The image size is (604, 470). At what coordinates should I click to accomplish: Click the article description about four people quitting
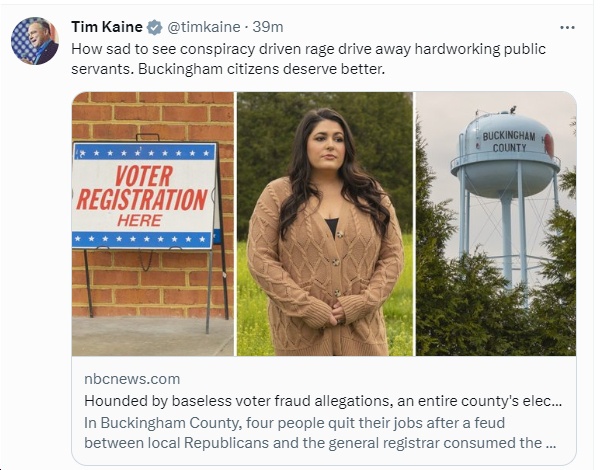320,433
